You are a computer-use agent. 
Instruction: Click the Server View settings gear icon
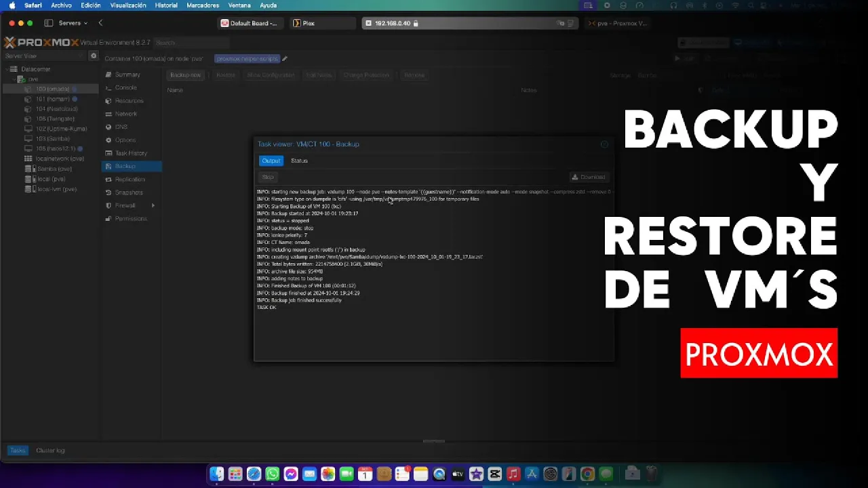pos(94,56)
